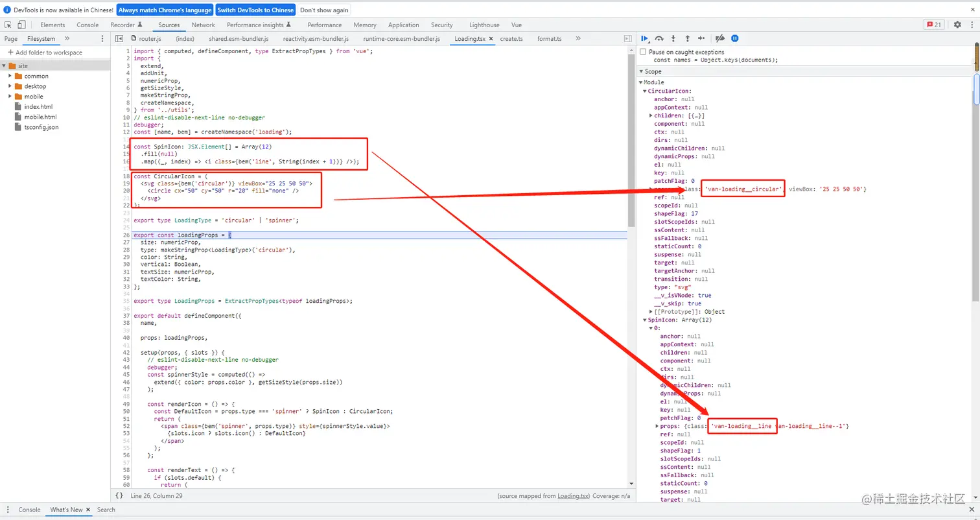This screenshot has width=980, height=520.
Task: Open the Vue panel
Action: click(517, 25)
